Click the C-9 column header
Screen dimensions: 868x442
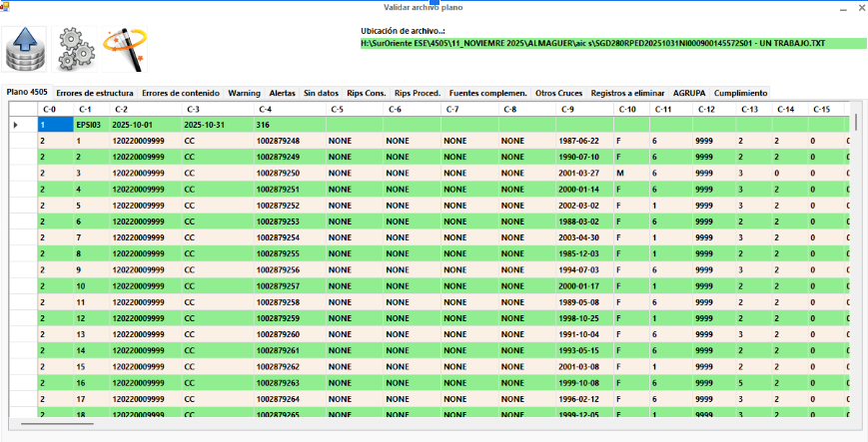pyautogui.click(x=567, y=109)
